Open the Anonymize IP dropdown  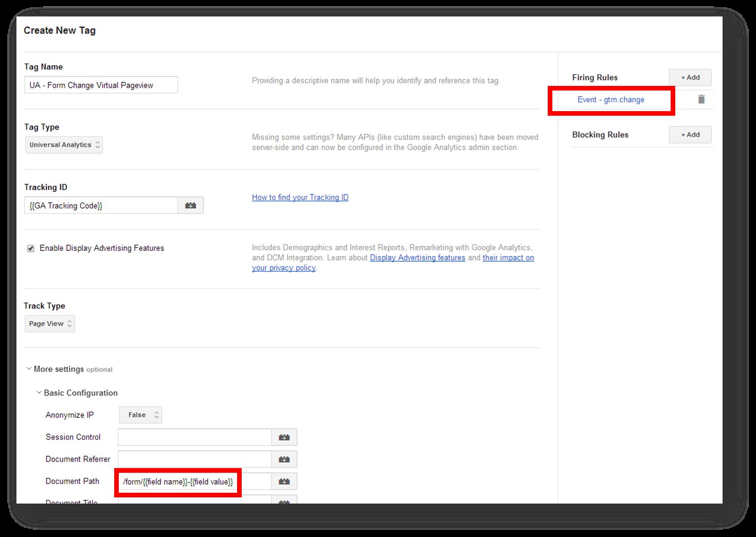coord(140,415)
